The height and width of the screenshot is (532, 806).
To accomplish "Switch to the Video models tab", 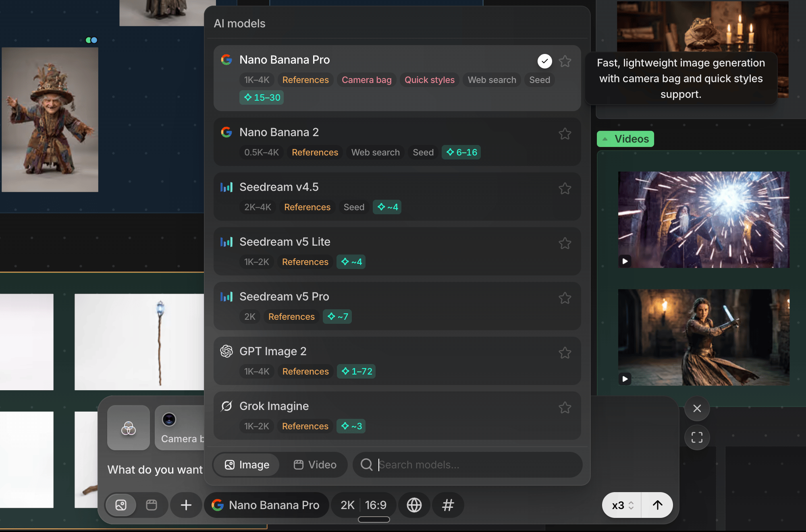I will coord(315,465).
